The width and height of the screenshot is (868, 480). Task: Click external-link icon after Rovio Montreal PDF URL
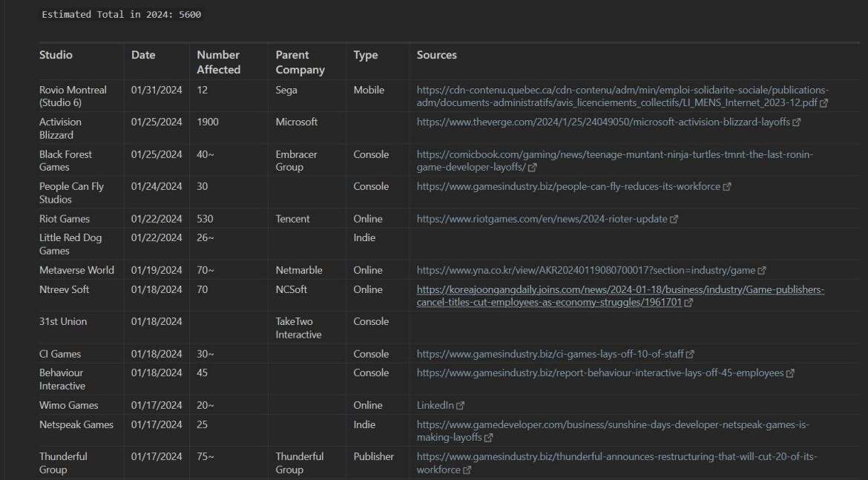click(x=824, y=103)
